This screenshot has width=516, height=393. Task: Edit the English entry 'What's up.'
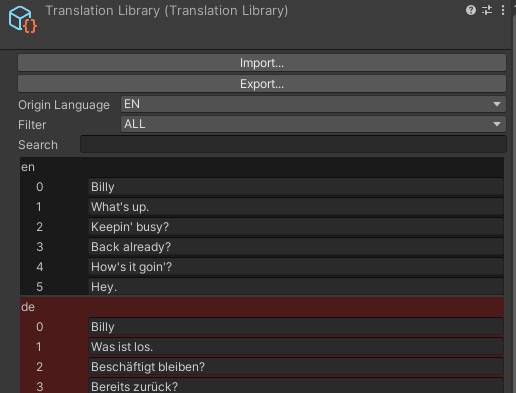click(x=296, y=207)
